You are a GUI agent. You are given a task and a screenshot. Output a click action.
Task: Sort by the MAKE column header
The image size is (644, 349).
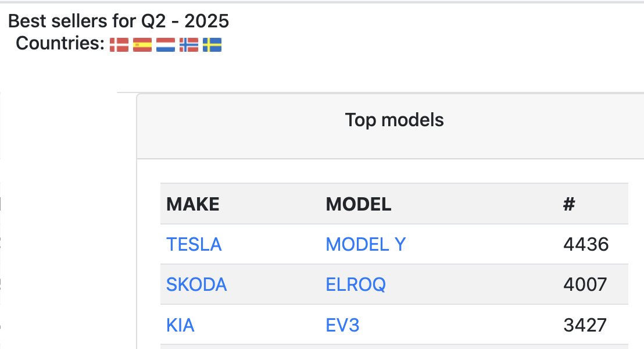[193, 204]
